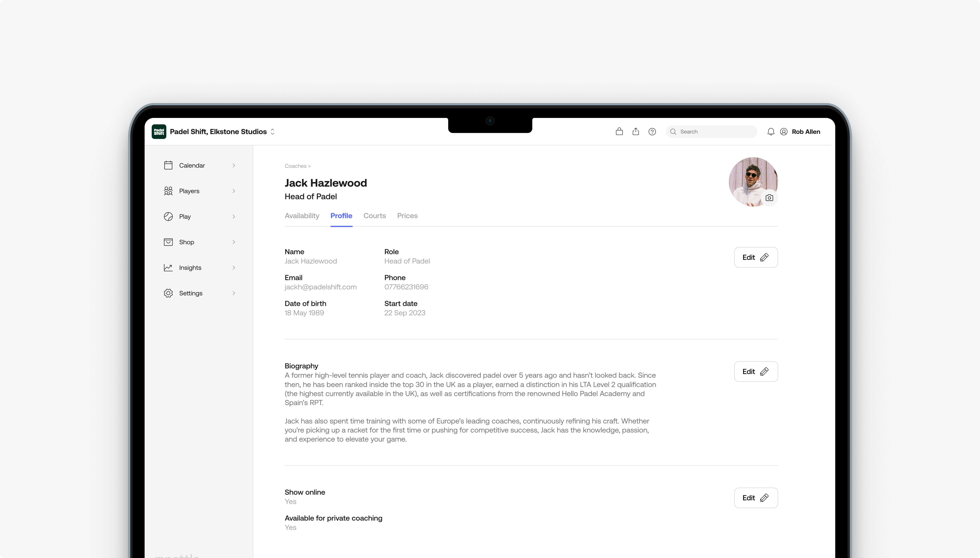Switch to the Courts tab

(x=374, y=216)
